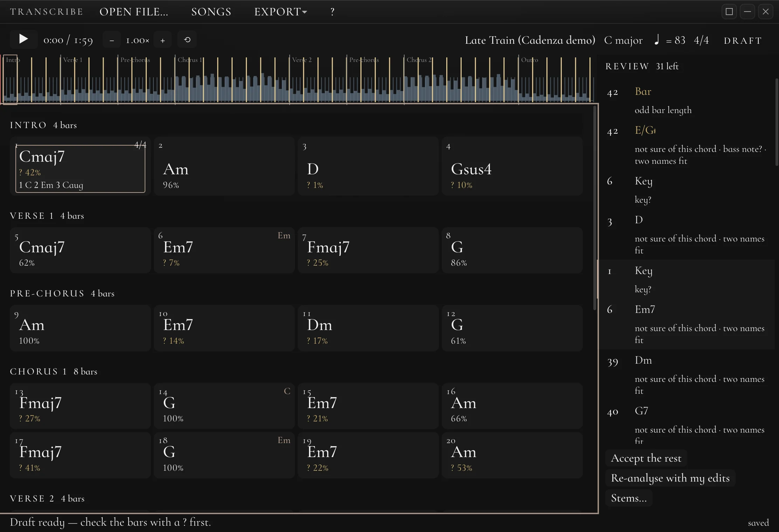This screenshot has height=532, width=779.
Task: Open review item 42 Bar odd bar length
Action: [x=687, y=100]
